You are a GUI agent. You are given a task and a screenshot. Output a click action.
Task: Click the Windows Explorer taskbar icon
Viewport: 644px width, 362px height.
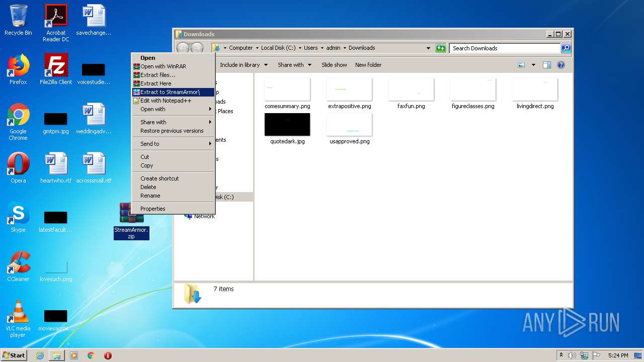pyautogui.click(x=57, y=355)
